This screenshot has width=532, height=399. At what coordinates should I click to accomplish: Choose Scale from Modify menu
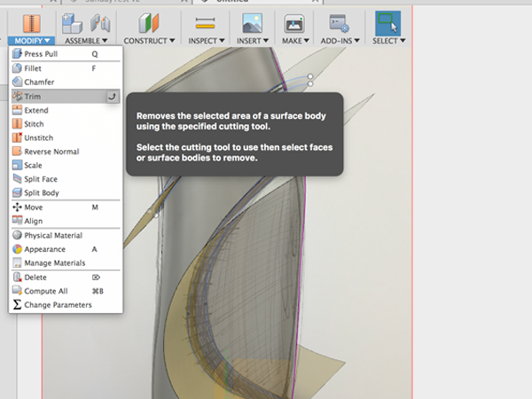click(x=66, y=165)
